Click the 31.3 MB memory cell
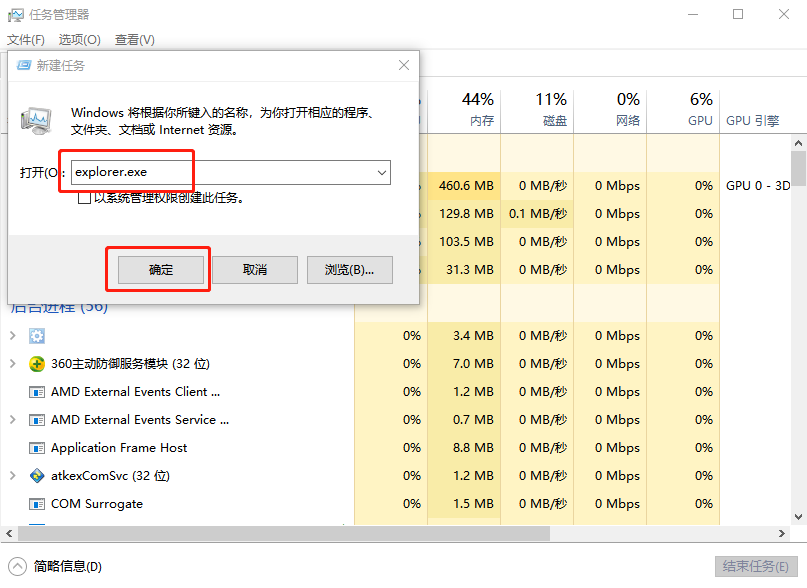807x588 pixels. tap(464, 270)
